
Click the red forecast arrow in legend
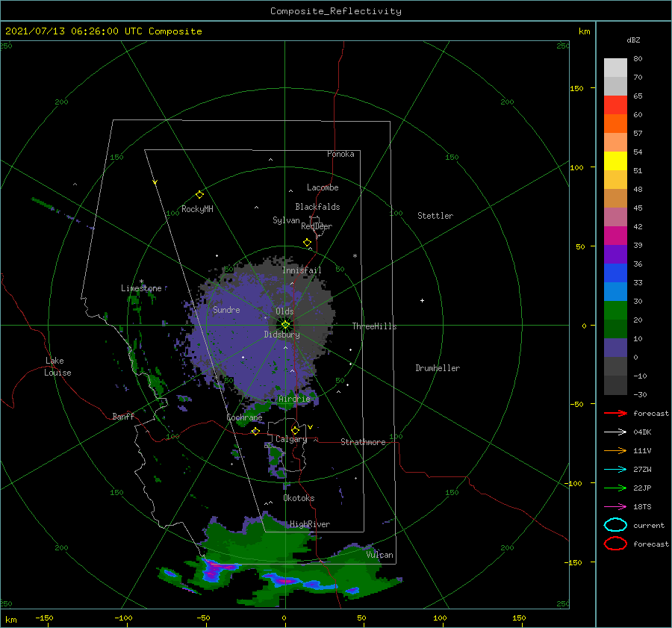pyautogui.click(x=615, y=413)
